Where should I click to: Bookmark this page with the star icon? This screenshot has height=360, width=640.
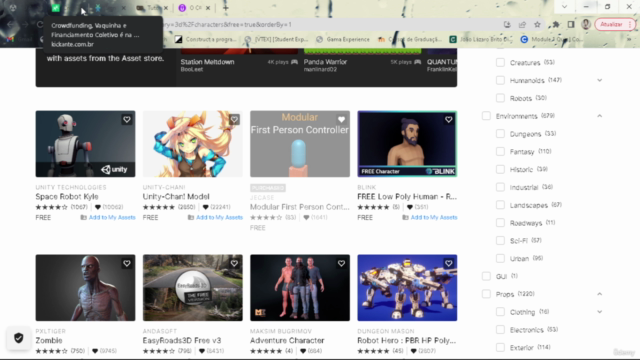coord(538,24)
